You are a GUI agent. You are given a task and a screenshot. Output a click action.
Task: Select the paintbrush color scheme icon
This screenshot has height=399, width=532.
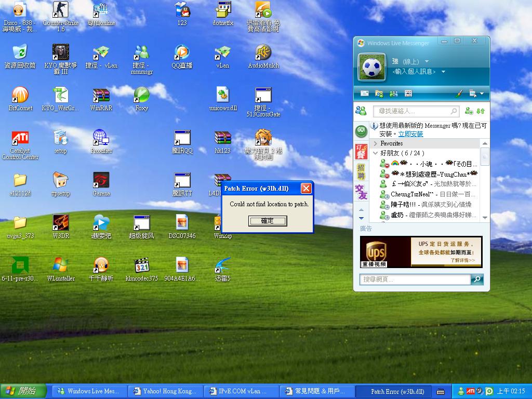[x=458, y=94]
